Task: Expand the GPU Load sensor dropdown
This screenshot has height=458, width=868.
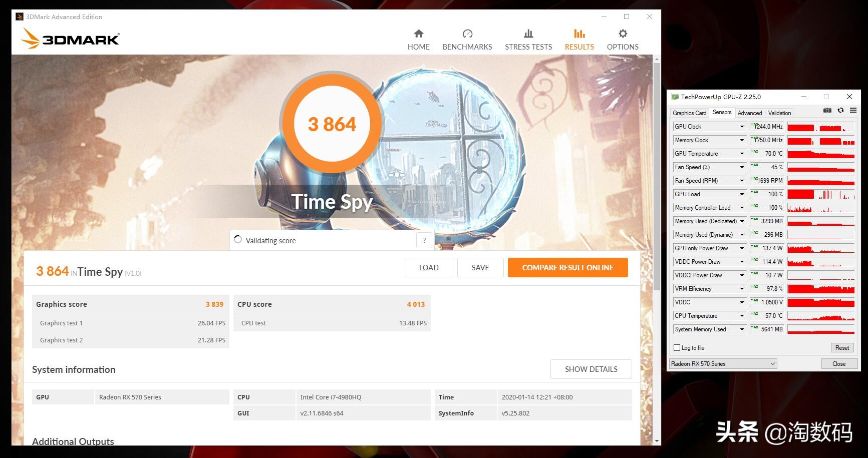Action: click(x=742, y=194)
